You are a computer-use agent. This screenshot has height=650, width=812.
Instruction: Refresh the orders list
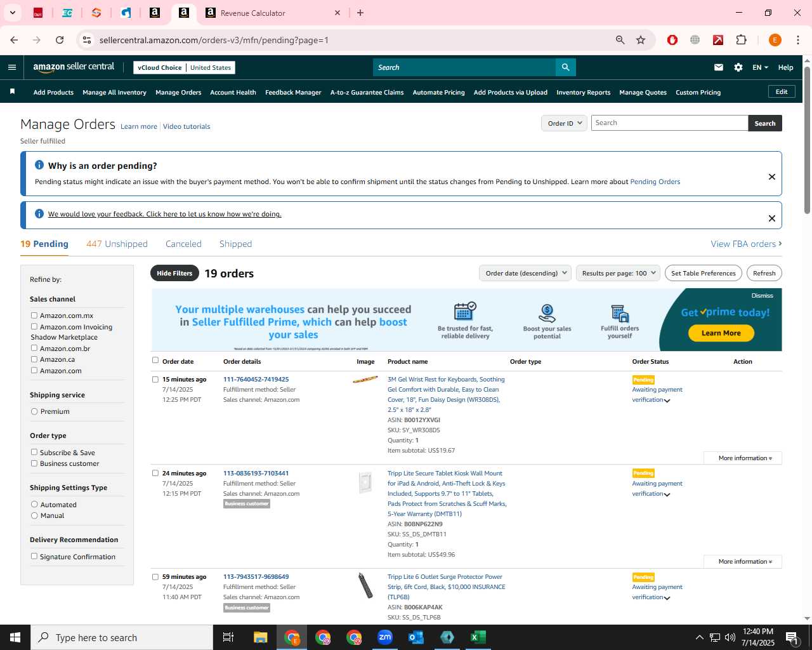764,273
